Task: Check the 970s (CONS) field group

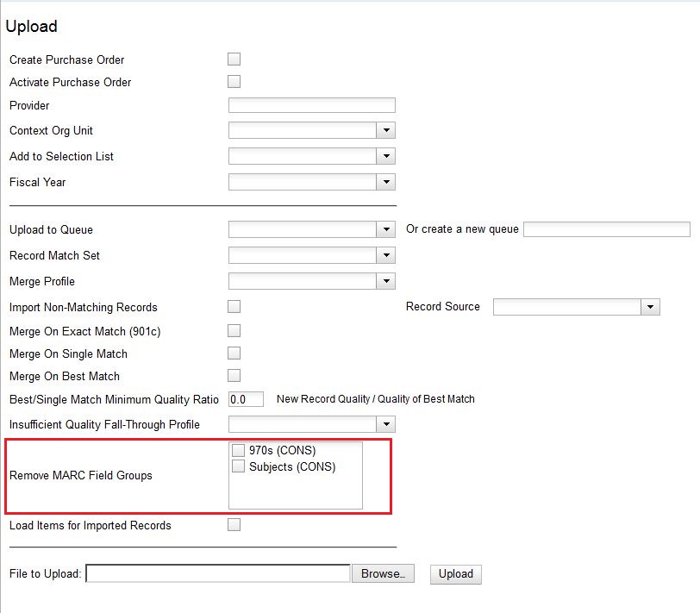Action: click(238, 450)
